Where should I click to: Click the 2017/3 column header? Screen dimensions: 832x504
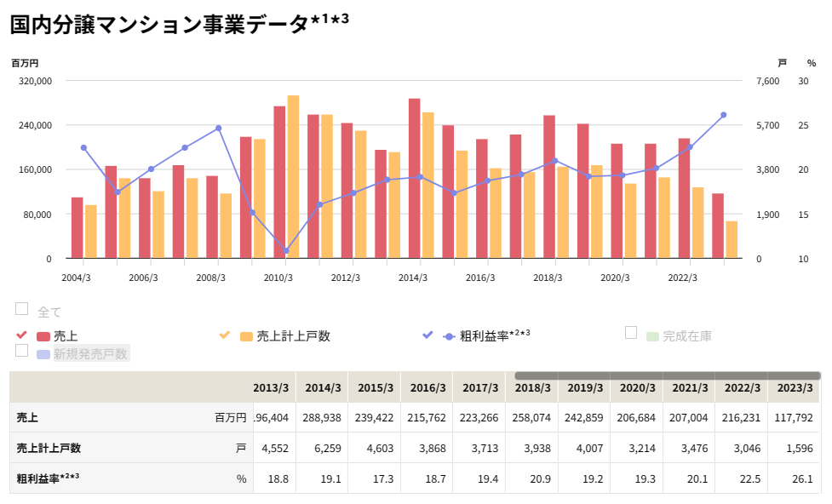pyautogui.click(x=480, y=388)
